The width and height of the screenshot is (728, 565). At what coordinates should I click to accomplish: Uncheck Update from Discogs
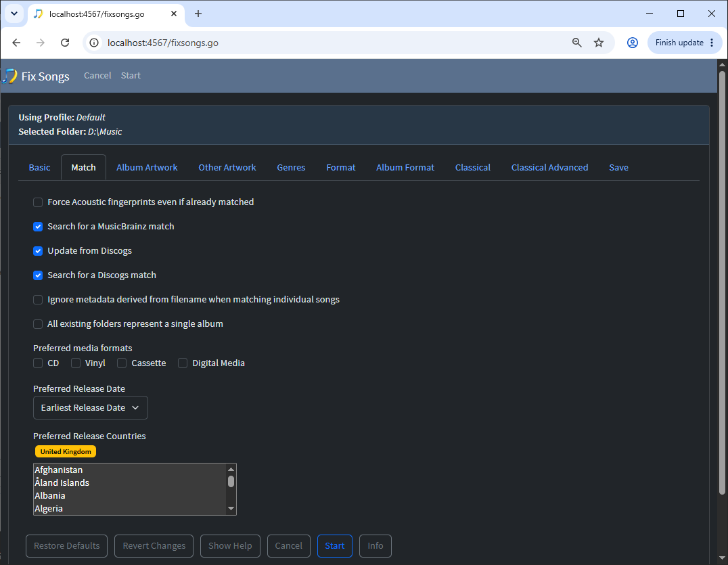(38, 251)
